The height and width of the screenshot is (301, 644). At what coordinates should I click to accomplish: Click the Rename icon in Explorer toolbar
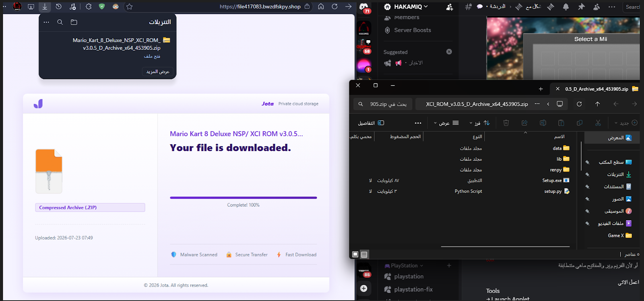[543, 123]
